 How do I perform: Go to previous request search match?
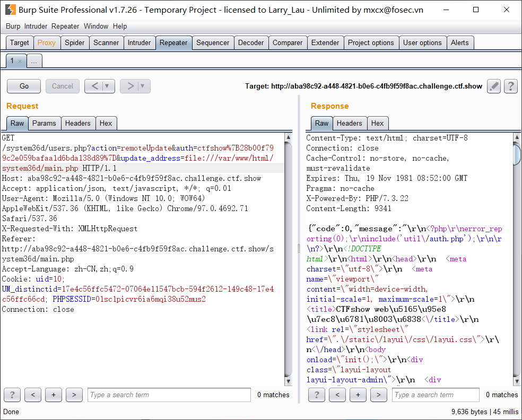33,395
